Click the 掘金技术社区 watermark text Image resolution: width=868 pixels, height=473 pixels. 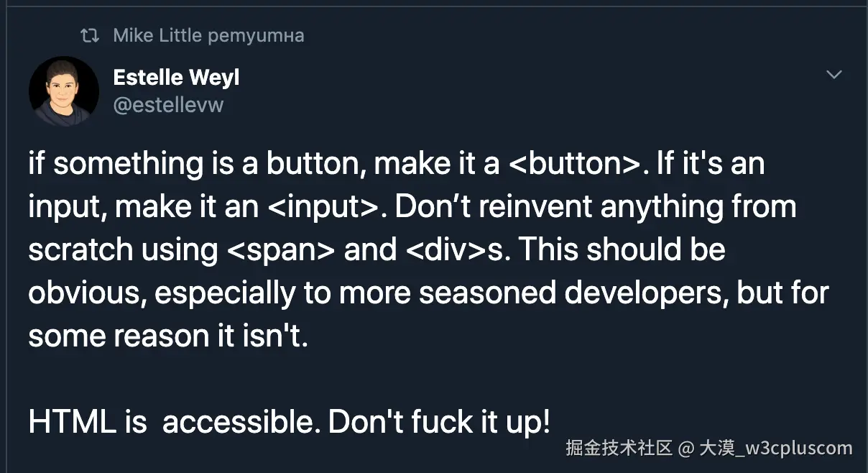[619, 449]
